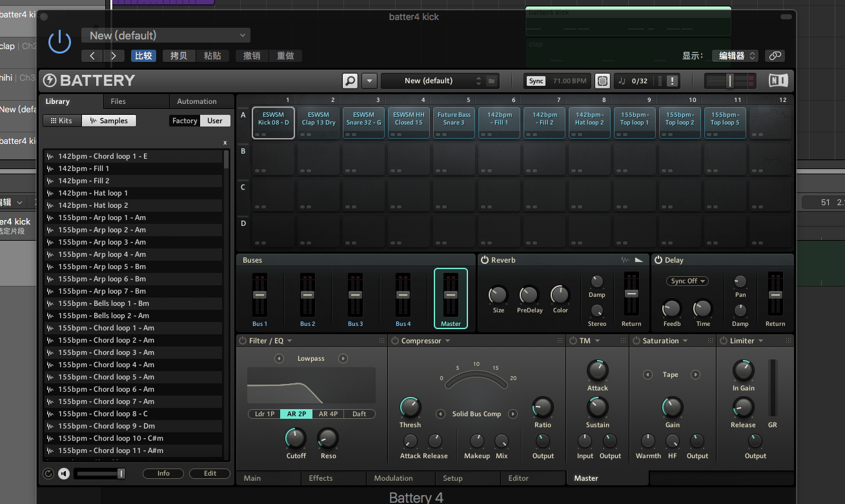This screenshot has width=845, height=504.
Task: Switch to the Modulation tab
Action: click(400, 478)
